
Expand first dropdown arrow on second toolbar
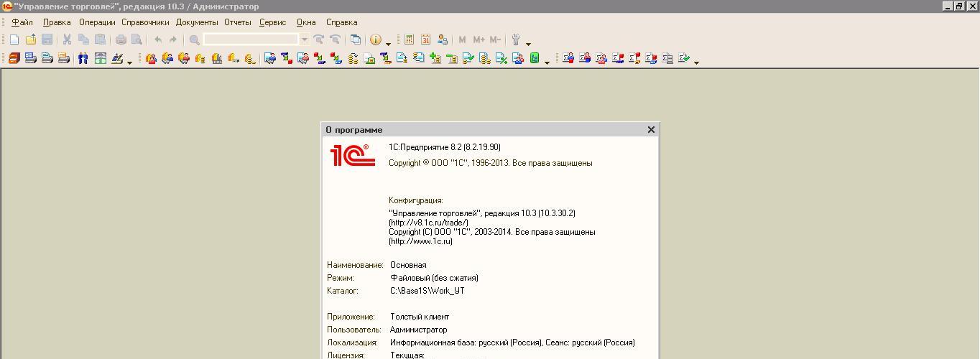129,62
